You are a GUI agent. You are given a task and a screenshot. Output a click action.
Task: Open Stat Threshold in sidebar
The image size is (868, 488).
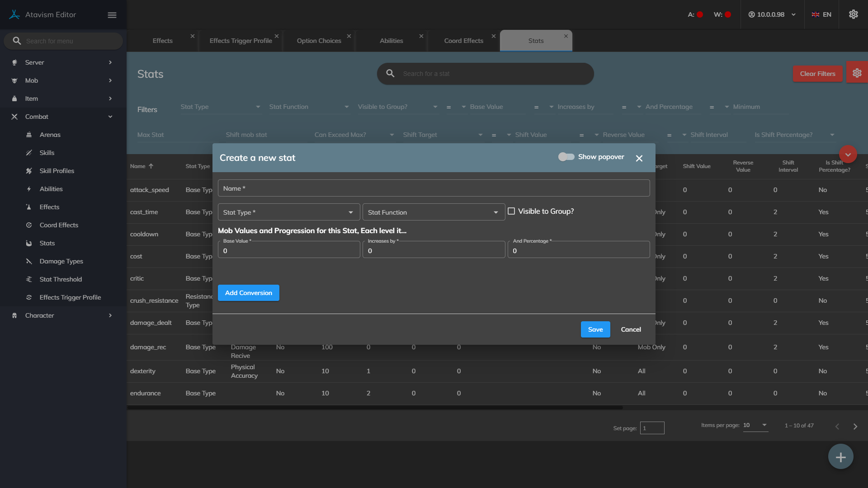tap(61, 279)
